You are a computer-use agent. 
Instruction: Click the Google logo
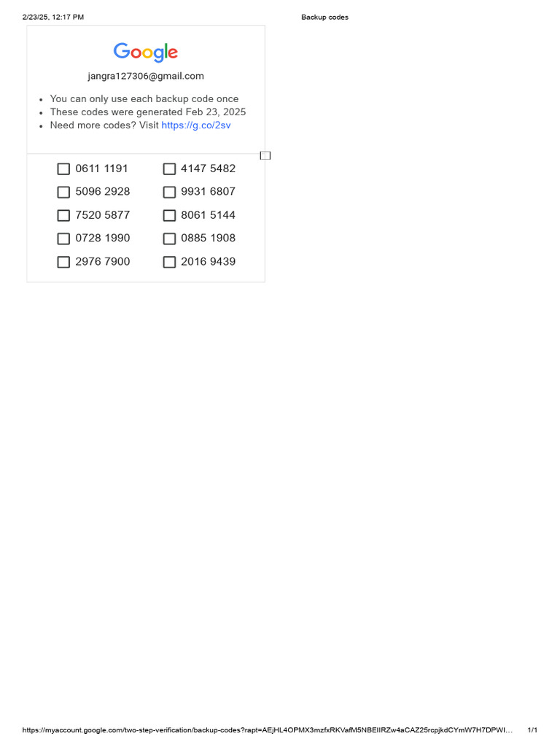click(146, 53)
